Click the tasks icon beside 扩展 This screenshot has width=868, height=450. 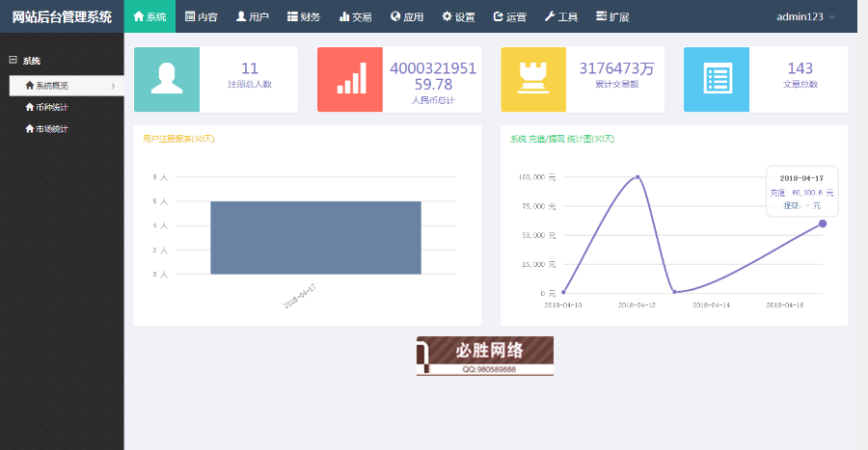[x=601, y=16]
